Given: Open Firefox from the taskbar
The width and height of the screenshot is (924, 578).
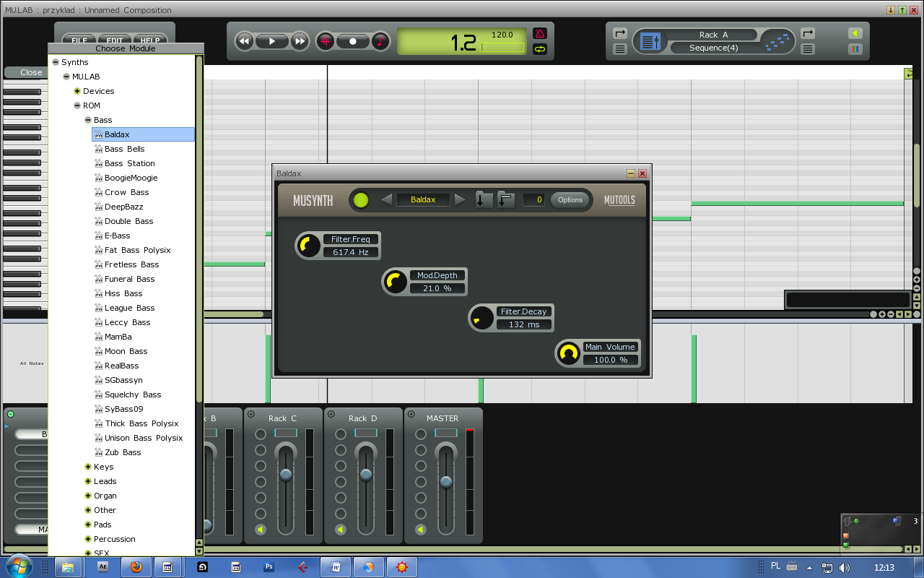Looking at the screenshot, I should 136,567.
